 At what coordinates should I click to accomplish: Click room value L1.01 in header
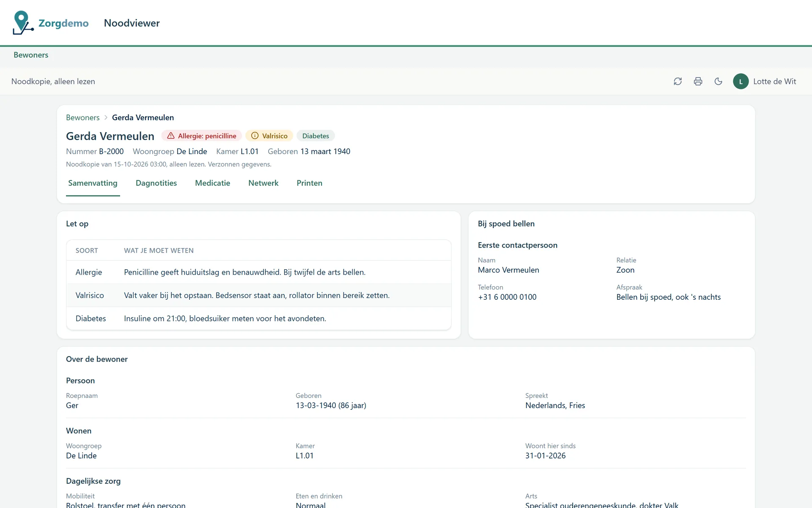point(250,152)
